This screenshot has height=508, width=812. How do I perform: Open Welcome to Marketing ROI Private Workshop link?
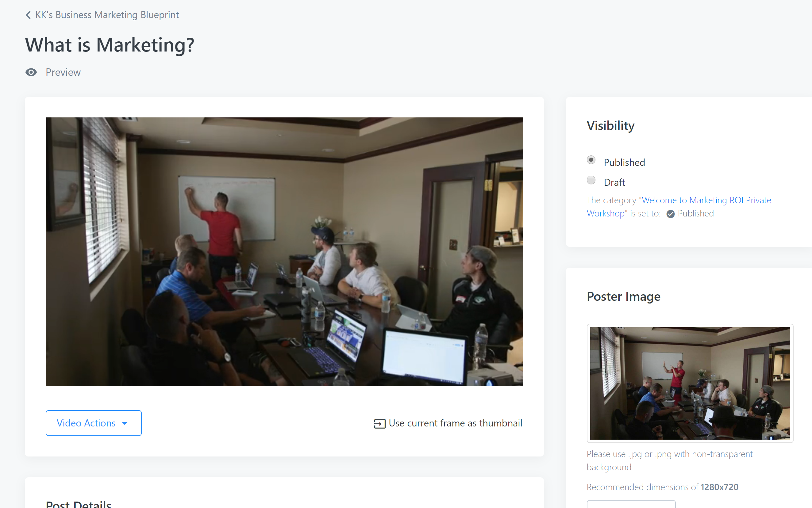(679, 207)
